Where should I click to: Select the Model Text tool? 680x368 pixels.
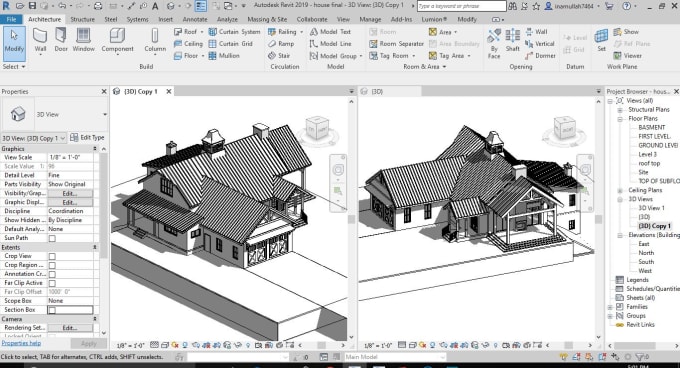(x=330, y=32)
